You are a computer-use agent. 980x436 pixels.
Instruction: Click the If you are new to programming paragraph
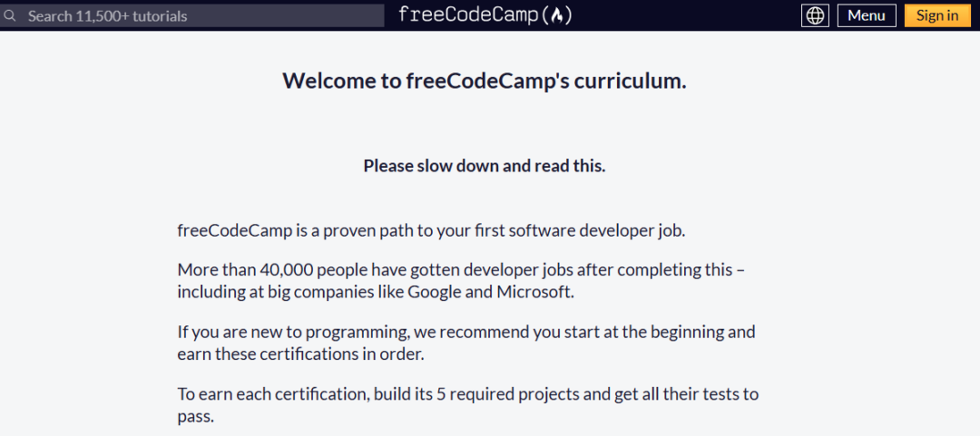pos(466,343)
